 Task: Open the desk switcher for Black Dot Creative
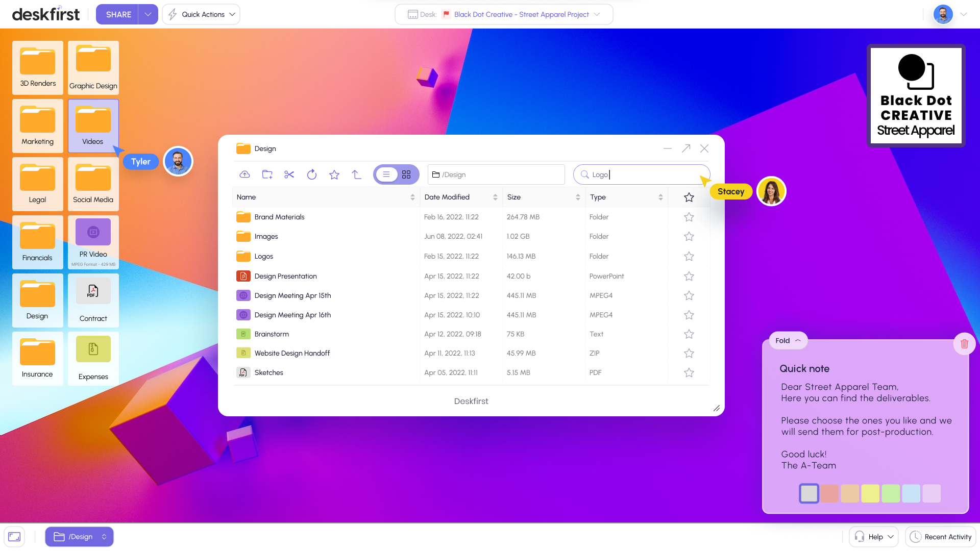pos(597,14)
